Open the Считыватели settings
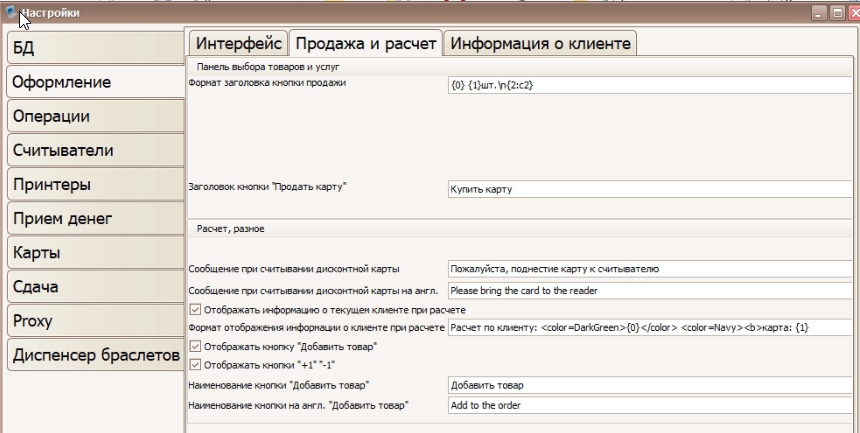The image size is (860, 433). point(95,150)
